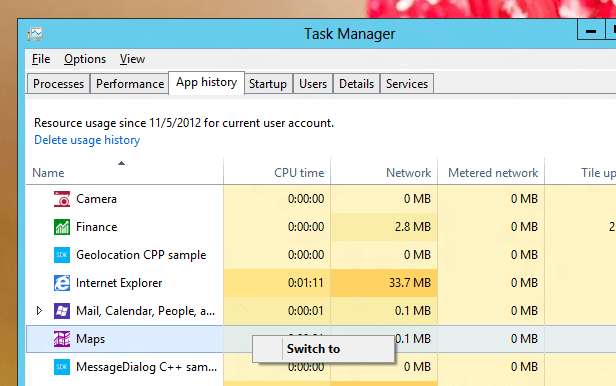Select the Internet Explorer row name

click(119, 283)
